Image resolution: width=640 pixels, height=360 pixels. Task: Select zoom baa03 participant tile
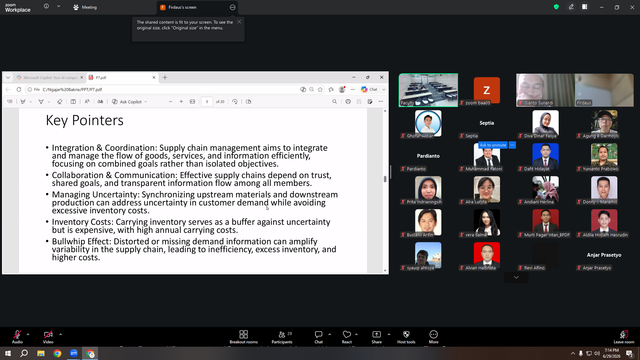487,90
